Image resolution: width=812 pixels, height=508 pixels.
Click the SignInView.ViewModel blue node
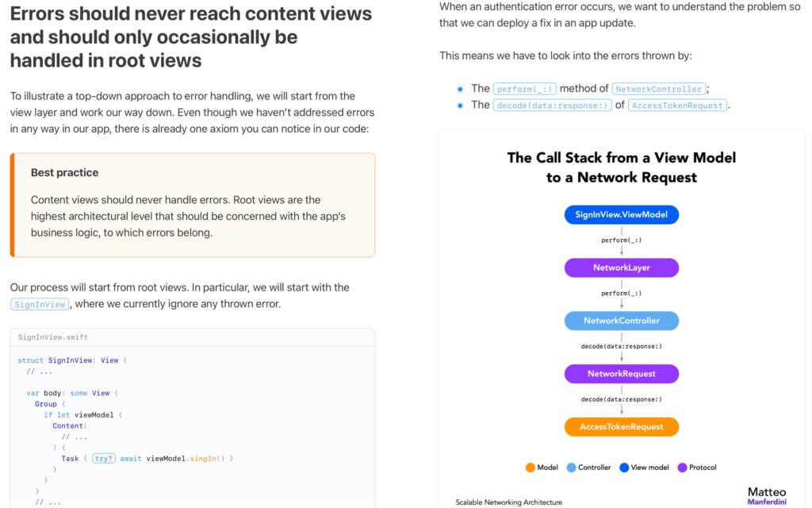622,214
